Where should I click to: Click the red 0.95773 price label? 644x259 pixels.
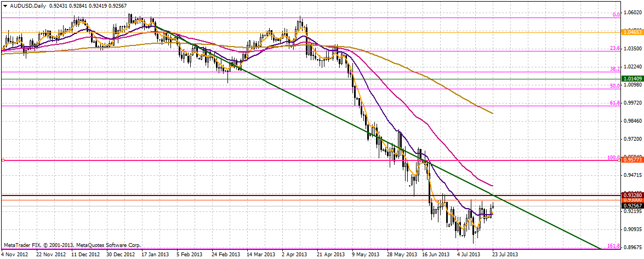(x=632, y=161)
